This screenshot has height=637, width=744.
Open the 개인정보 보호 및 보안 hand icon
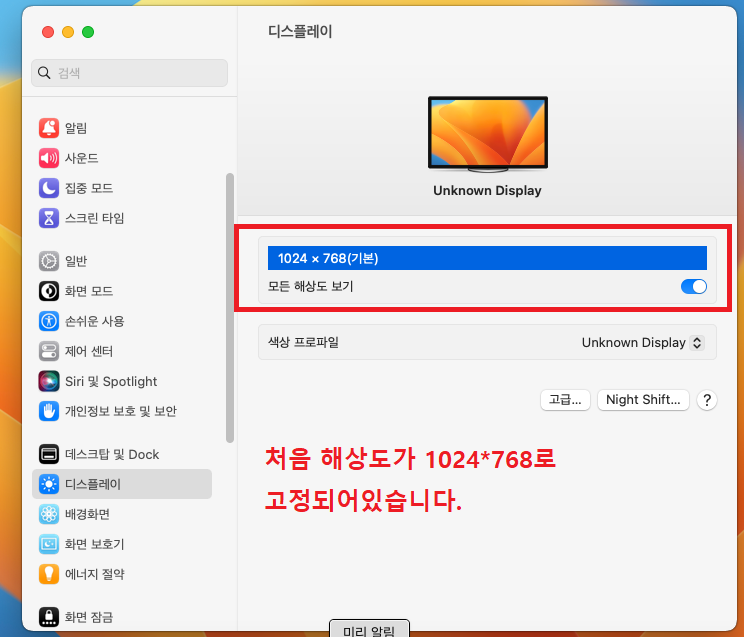click(49, 411)
